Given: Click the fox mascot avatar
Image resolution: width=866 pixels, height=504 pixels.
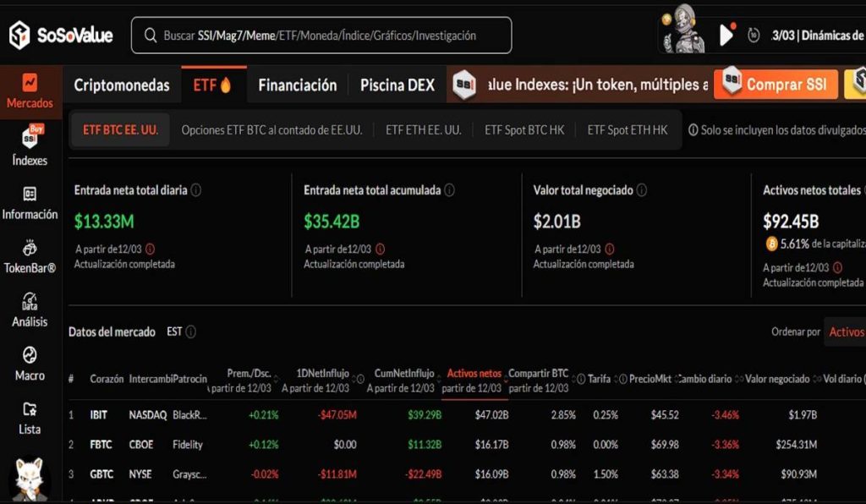Looking at the screenshot, I should coord(30,479).
